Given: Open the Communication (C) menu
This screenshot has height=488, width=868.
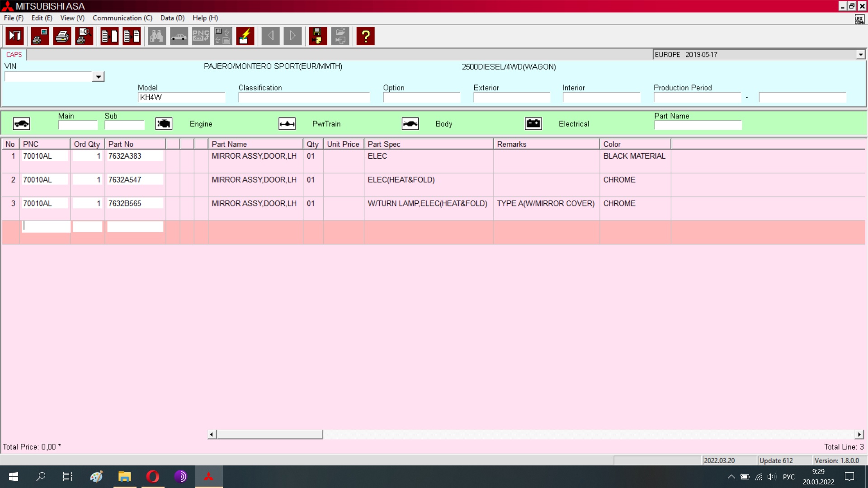Looking at the screenshot, I should coord(122,18).
